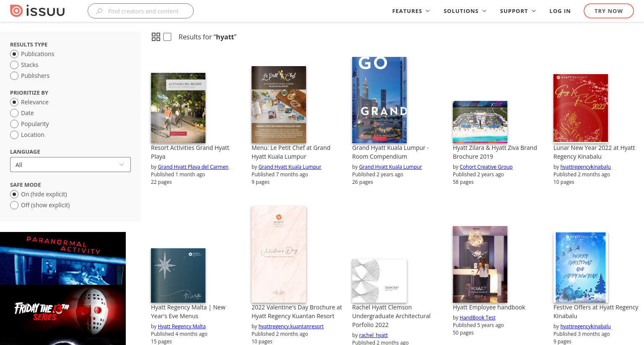Image resolution: width=644 pixels, height=345 pixels.
Task: Go to Log In
Action: pyautogui.click(x=560, y=11)
